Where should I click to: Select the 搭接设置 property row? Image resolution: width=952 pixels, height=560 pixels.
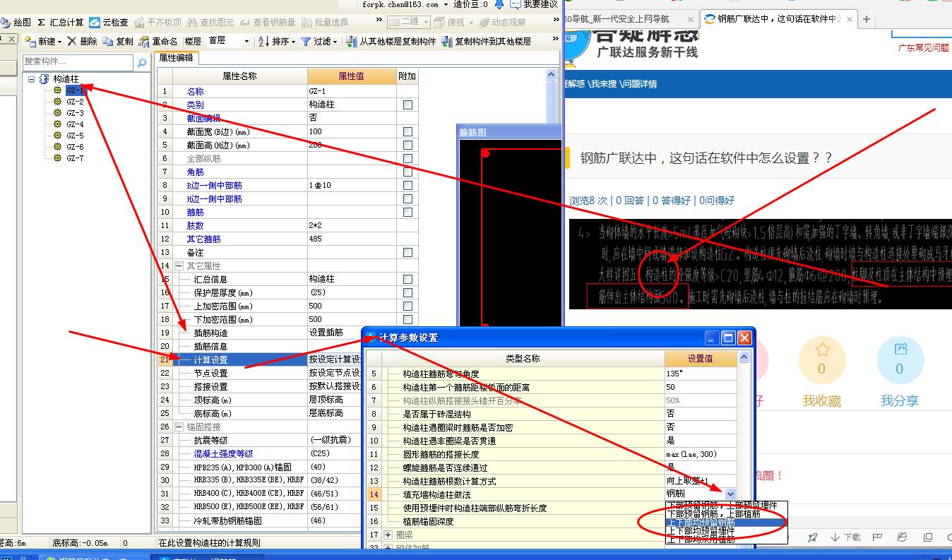(258, 386)
